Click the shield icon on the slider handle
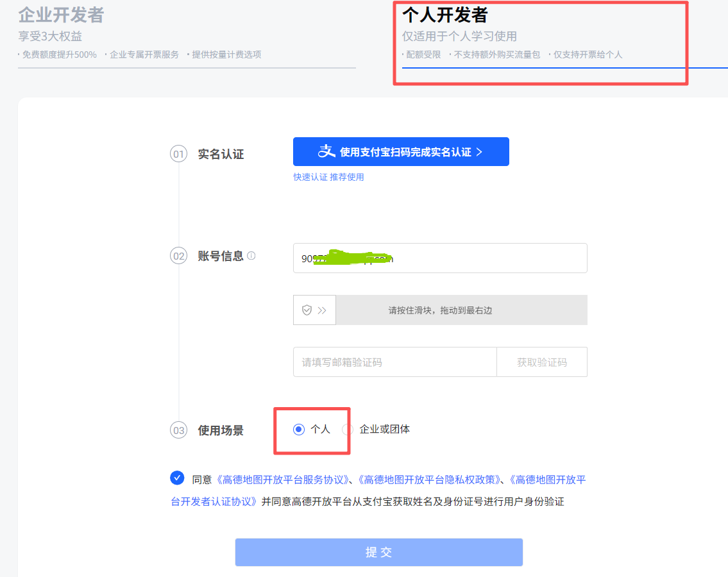This screenshot has width=728, height=577. pyautogui.click(x=307, y=310)
